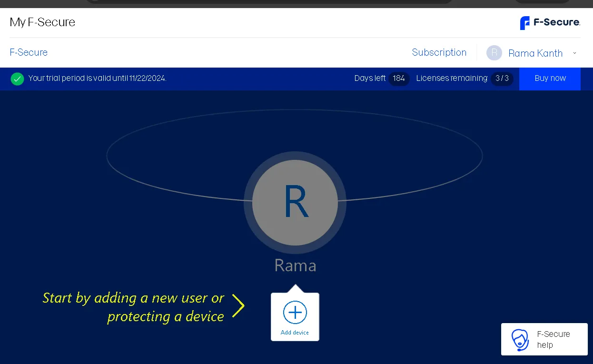Click the My F-Secure page title
Image resolution: width=593 pixels, height=364 pixels.
[x=42, y=22]
